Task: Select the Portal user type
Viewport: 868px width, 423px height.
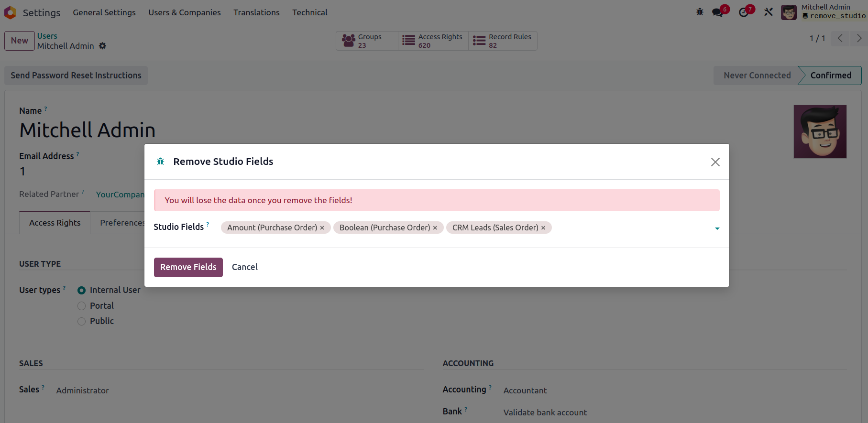Action: tap(82, 306)
